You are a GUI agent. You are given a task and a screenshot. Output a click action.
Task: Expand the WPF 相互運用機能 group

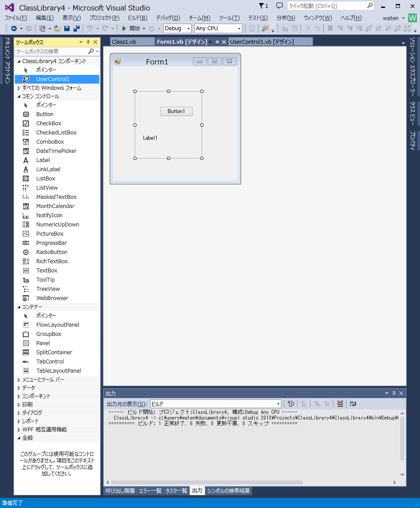coord(19,430)
